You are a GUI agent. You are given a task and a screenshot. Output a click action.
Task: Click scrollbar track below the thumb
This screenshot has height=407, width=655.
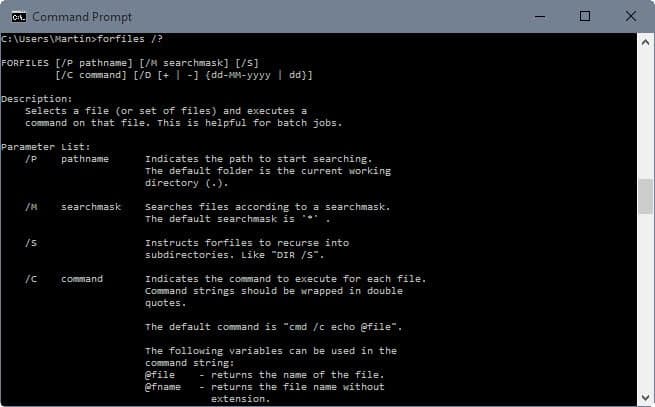pos(645,302)
